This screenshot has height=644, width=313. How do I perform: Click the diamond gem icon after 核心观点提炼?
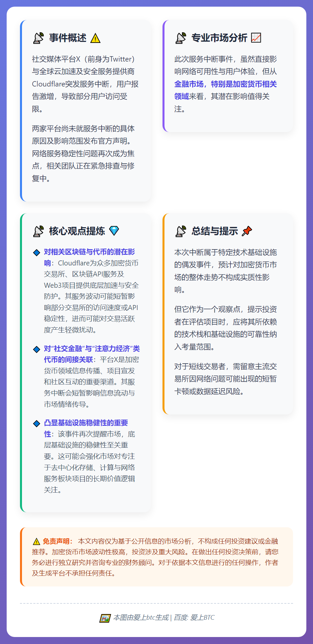114,231
